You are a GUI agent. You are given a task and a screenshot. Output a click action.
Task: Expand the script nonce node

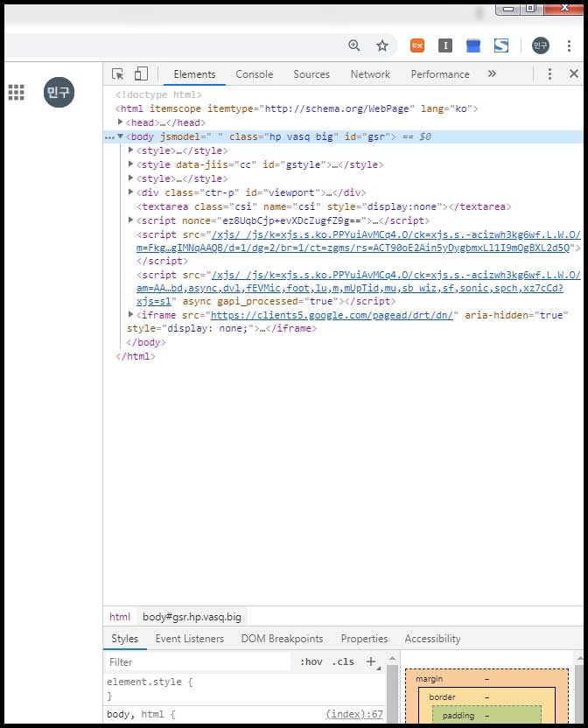pyautogui.click(x=130, y=220)
